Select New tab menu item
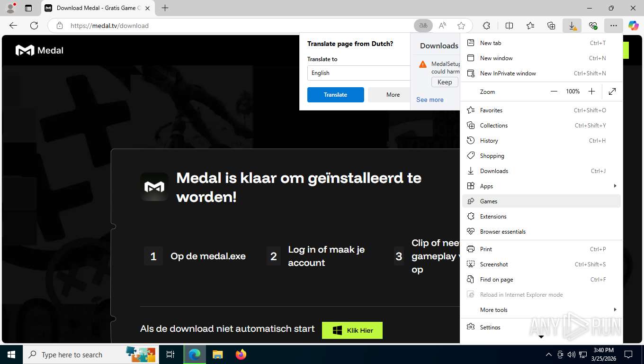The image size is (644, 364). click(541, 43)
